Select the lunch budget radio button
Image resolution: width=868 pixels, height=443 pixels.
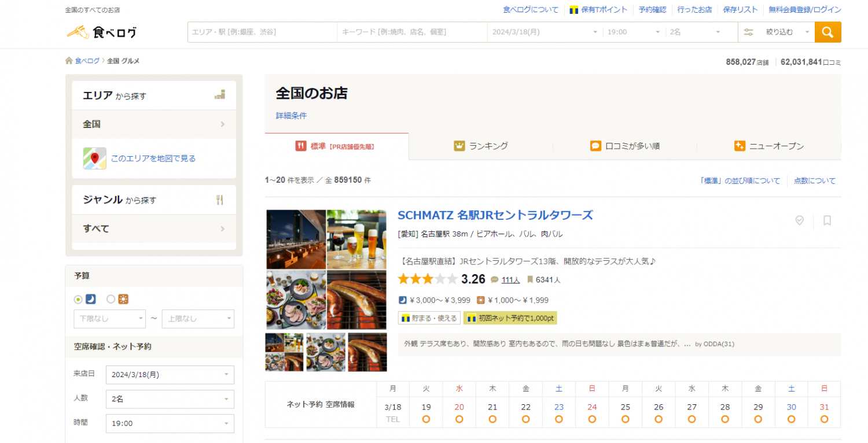111,300
